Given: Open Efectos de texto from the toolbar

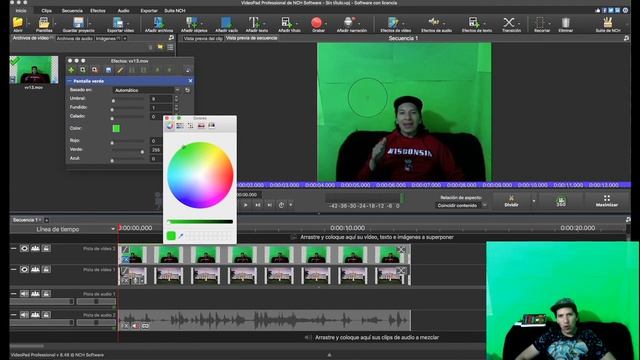Looking at the screenshot, I should pos(473,23).
